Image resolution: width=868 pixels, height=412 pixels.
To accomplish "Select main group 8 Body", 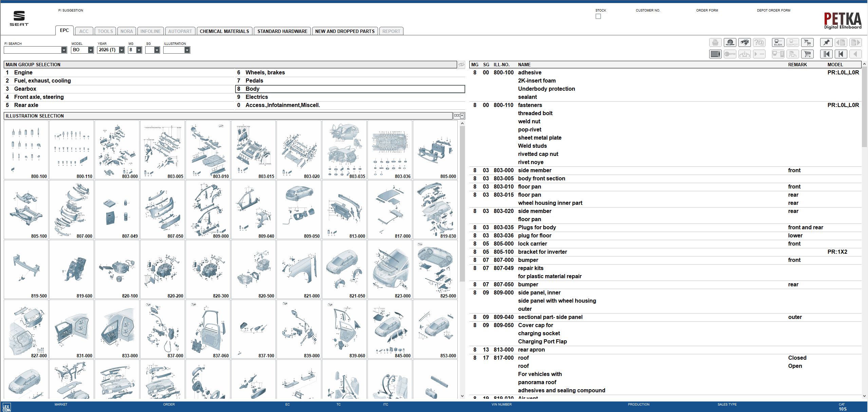I will click(253, 89).
